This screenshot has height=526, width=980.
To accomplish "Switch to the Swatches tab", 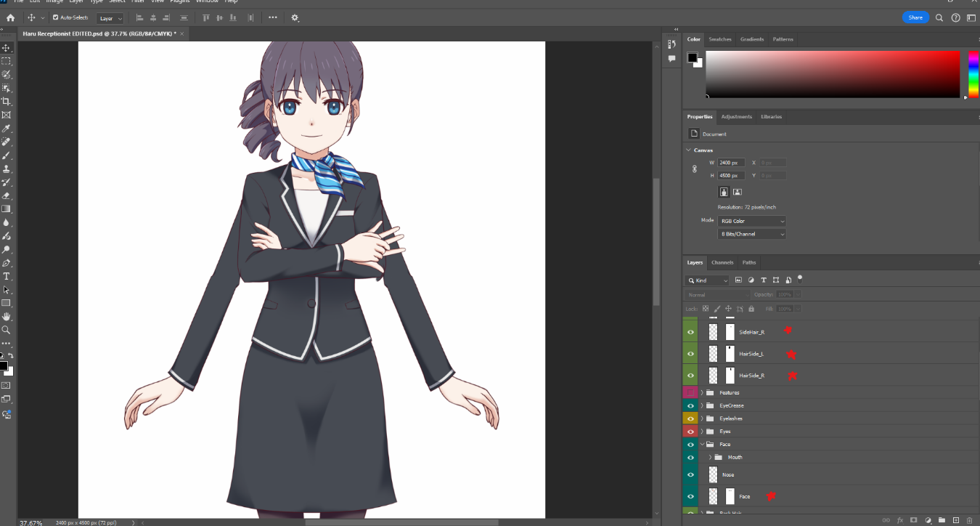I will [720, 39].
